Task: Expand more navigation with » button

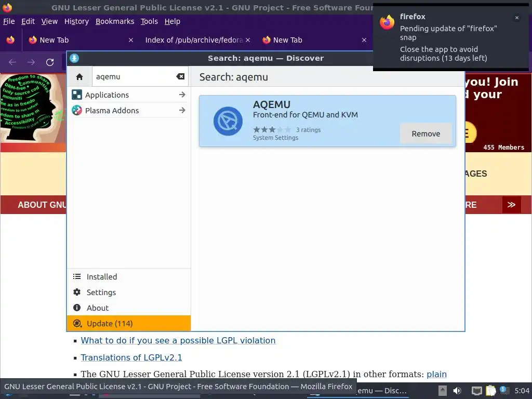Action: pyautogui.click(x=511, y=205)
